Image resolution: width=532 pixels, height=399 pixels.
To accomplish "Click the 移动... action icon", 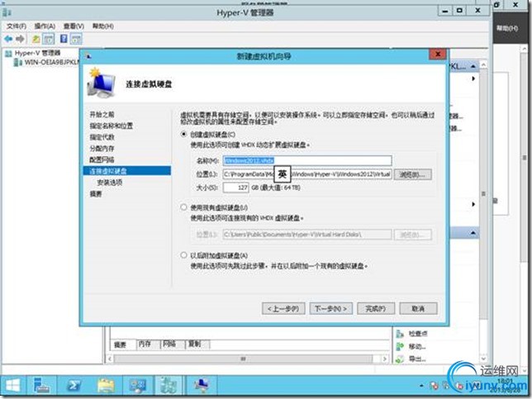I will (x=401, y=346).
